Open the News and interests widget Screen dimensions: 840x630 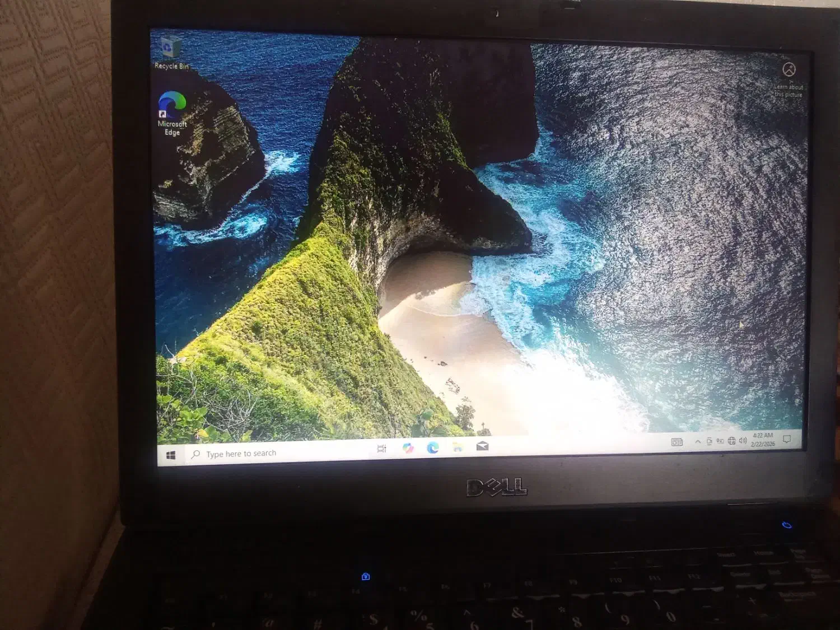(x=676, y=442)
